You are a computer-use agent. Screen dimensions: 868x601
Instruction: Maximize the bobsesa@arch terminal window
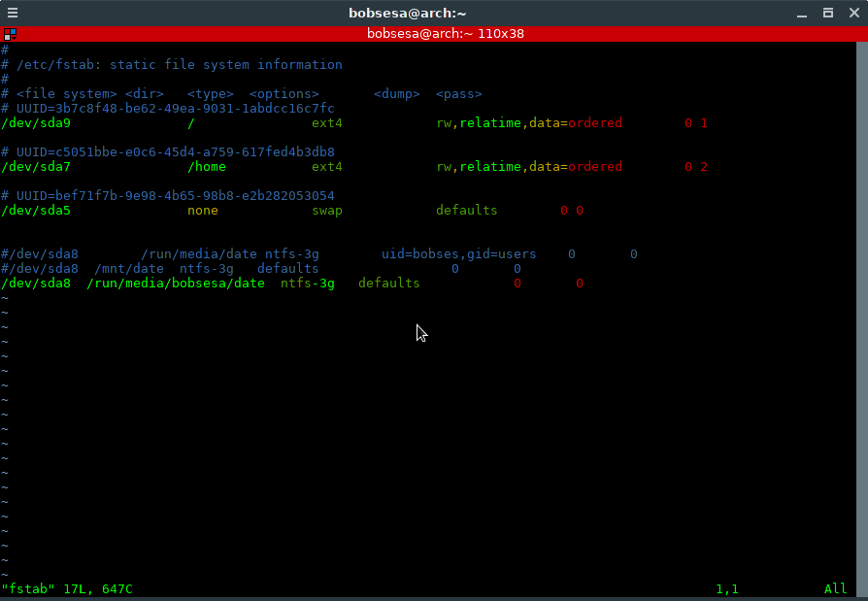[828, 13]
